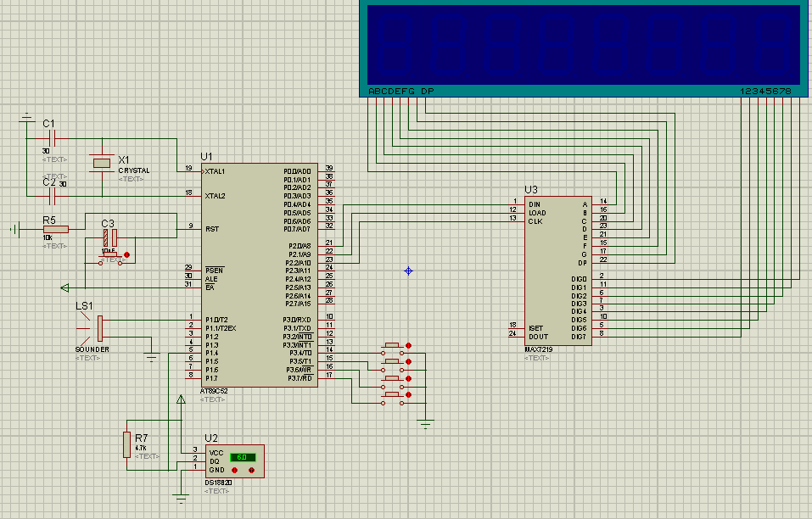Screen dimensions: 812x519
Task: Click the ground symbol left of R5
Action: [15, 229]
